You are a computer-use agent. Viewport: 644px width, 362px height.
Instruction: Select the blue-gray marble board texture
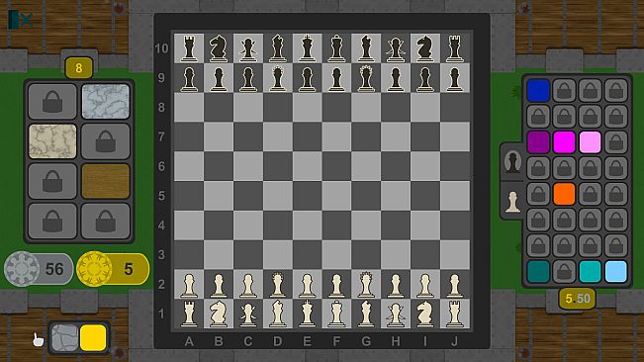[x=106, y=101]
